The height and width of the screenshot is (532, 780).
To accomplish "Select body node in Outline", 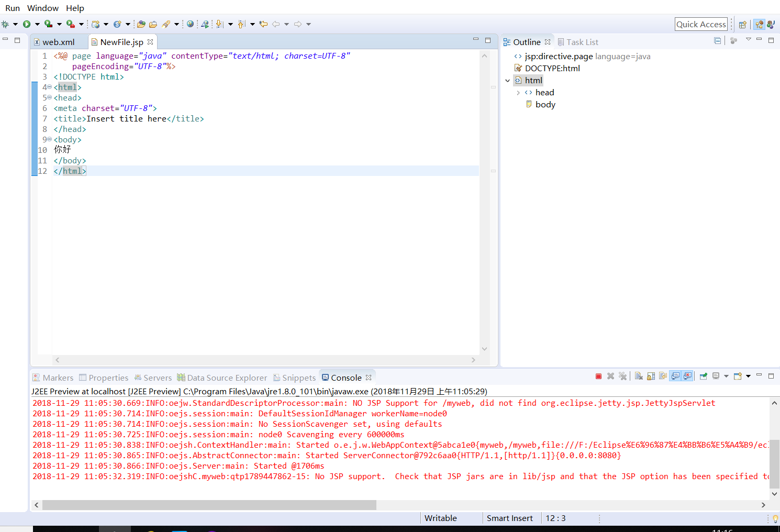I will click(x=540, y=104).
